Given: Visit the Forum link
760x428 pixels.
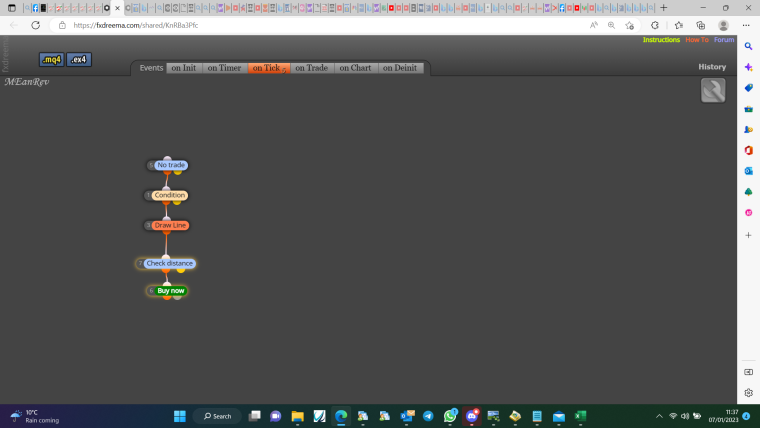Looking at the screenshot, I should [724, 40].
